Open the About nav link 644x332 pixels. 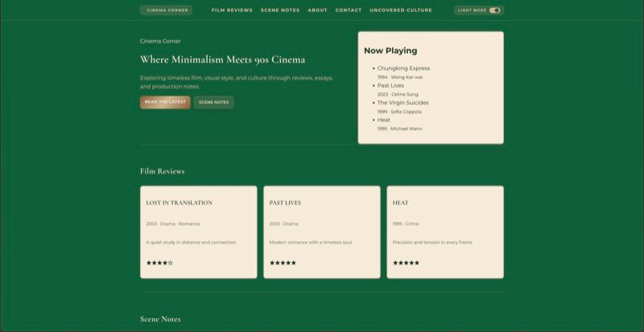coord(317,10)
